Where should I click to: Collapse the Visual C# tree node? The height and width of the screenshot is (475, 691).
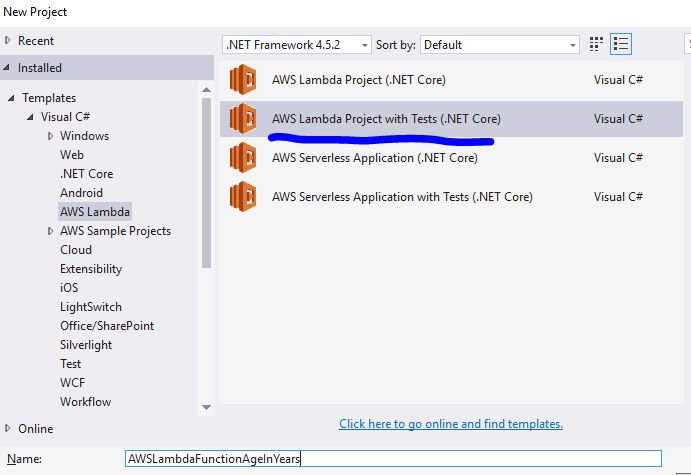(30, 117)
